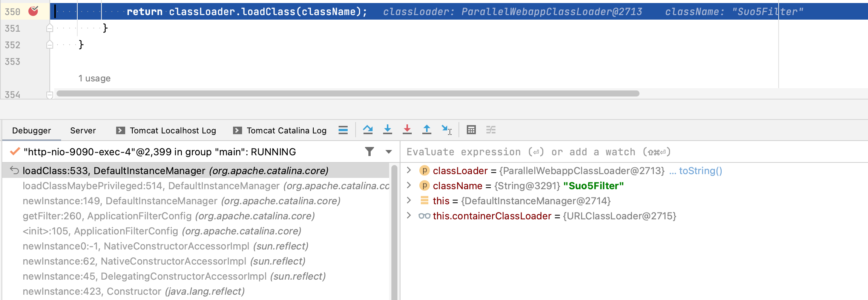
Task: Click the return classLoader.loadClass code line
Action: coord(247,12)
